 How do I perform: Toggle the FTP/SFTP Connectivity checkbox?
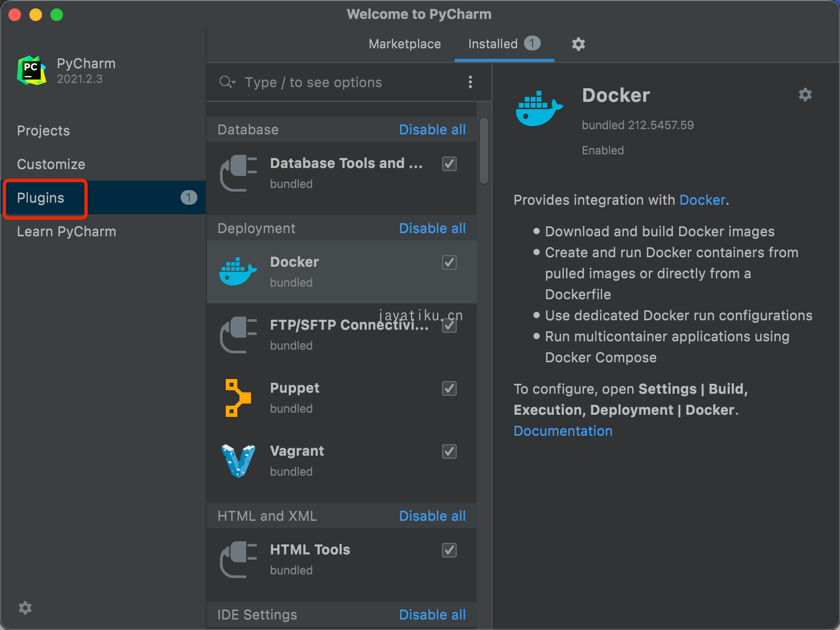point(449,325)
